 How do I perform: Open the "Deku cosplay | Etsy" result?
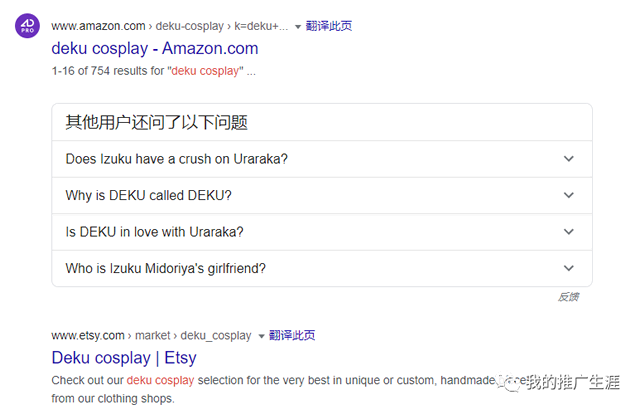123,358
